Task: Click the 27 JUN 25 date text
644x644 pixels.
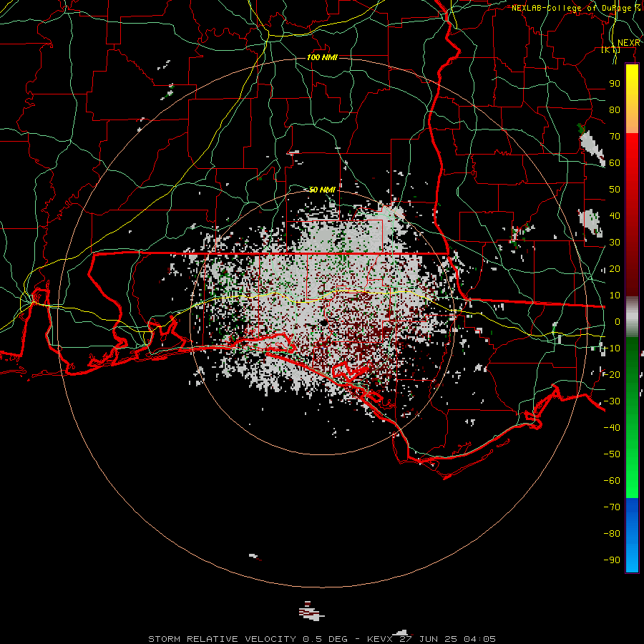Action: (429, 639)
